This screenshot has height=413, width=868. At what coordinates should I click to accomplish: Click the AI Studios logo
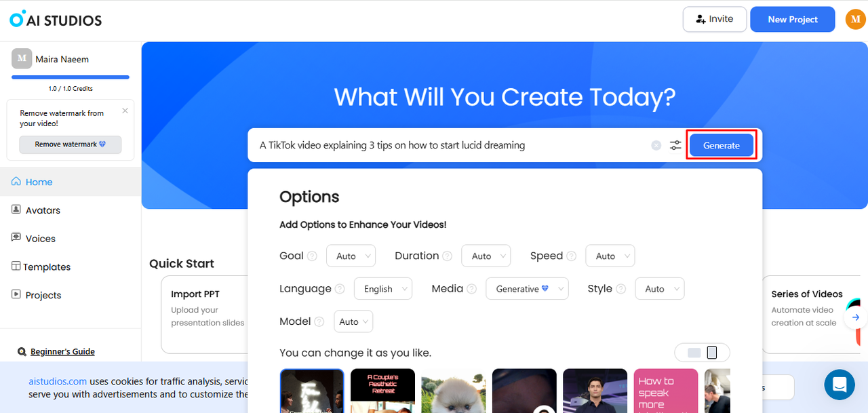point(56,20)
